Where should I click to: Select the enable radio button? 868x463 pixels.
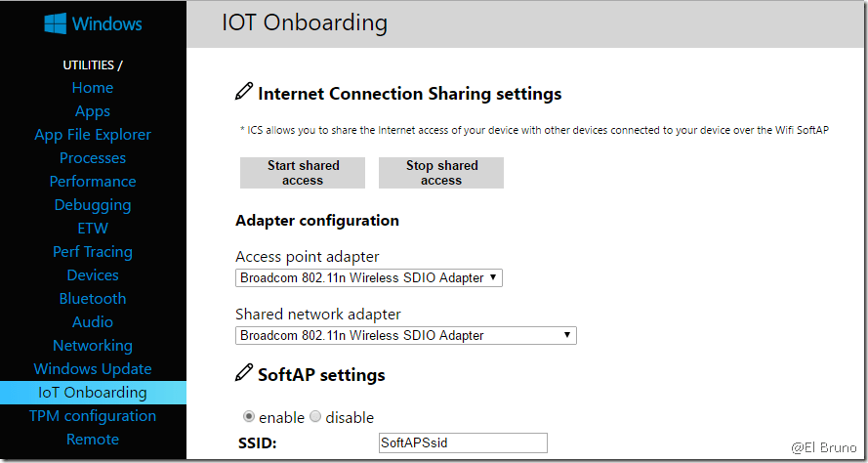point(249,416)
